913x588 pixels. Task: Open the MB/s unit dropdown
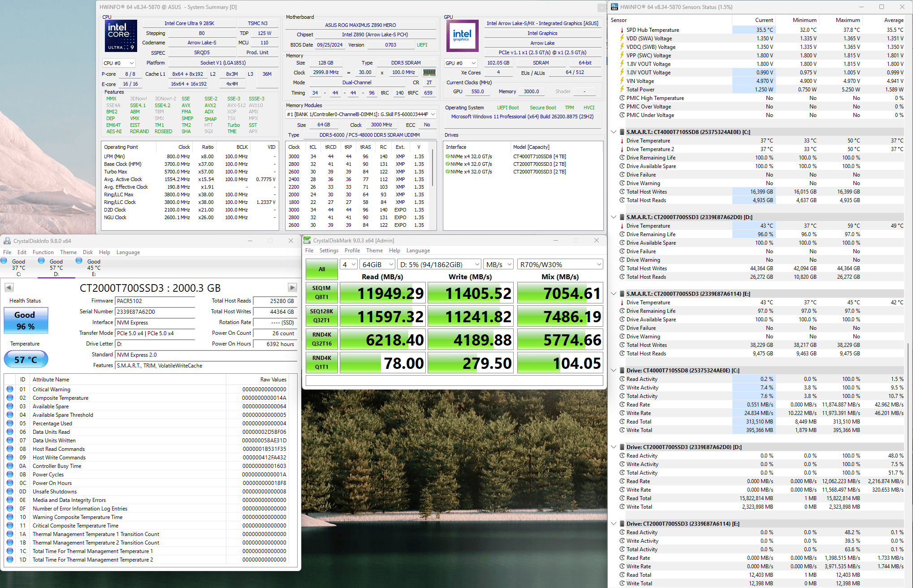[x=498, y=264]
